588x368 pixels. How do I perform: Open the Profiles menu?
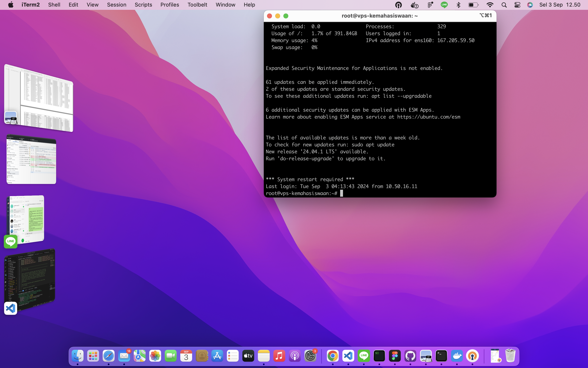click(170, 5)
